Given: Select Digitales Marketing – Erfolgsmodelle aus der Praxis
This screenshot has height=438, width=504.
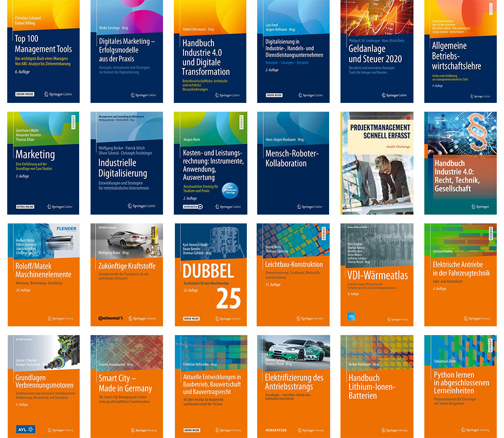Looking at the screenshot, I should tap(127, 51).
